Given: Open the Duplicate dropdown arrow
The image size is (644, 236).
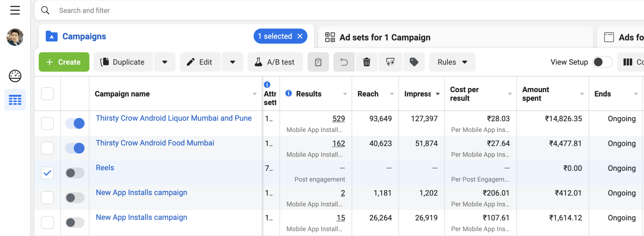Looking at the screenshot, I should 165,62.
